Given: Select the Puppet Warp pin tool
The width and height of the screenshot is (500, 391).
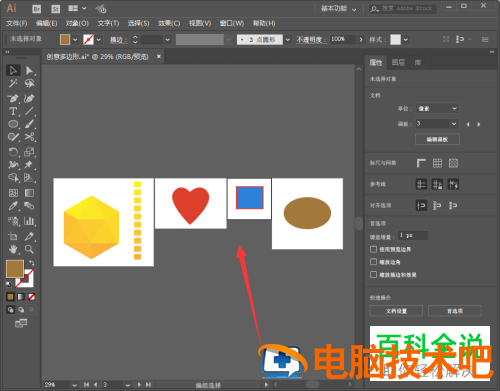Looking at the screenshot, I should tap(29, 165).
